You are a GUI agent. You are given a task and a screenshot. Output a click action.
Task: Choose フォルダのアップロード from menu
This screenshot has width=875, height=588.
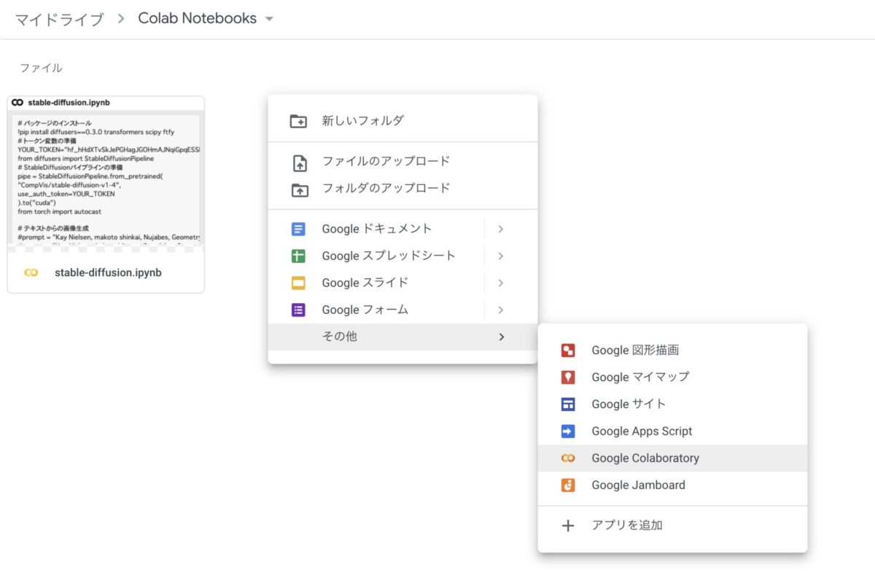(x=402, y=189)
